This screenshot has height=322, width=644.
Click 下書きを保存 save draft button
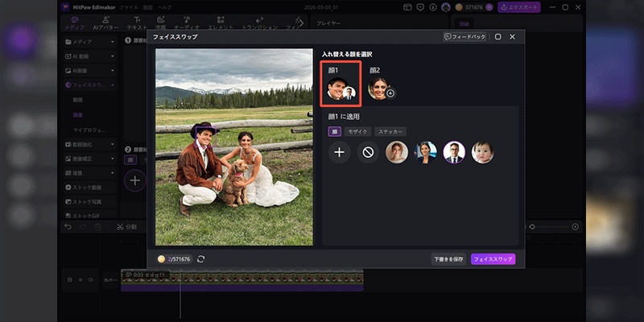coord(448,259)
